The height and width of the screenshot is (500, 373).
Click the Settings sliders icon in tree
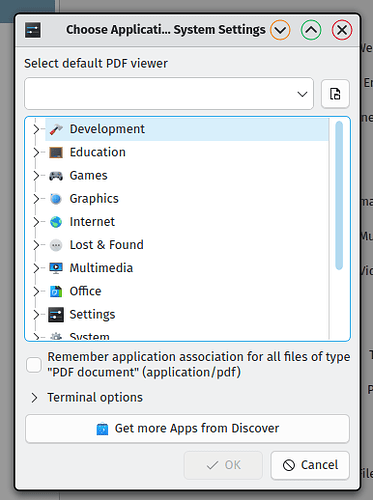pyautogui.click(x=56, y=314)
